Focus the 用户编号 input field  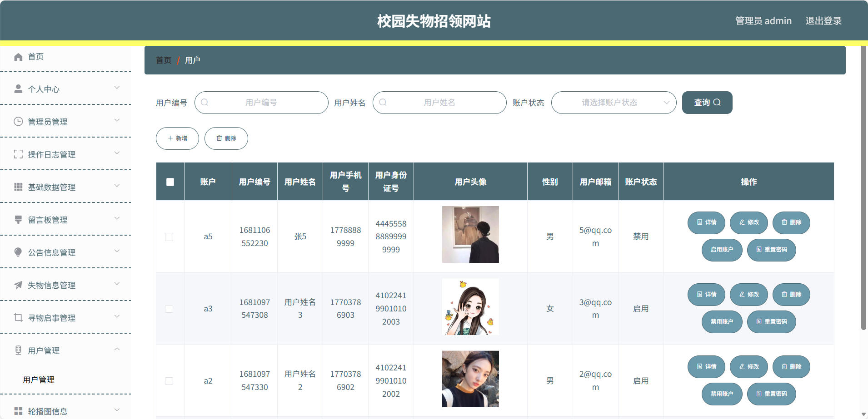(x=261, y=103)
